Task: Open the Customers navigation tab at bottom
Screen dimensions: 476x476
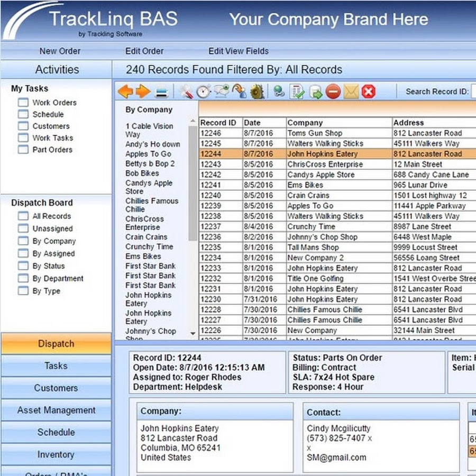Action: (x=56, y=388)
